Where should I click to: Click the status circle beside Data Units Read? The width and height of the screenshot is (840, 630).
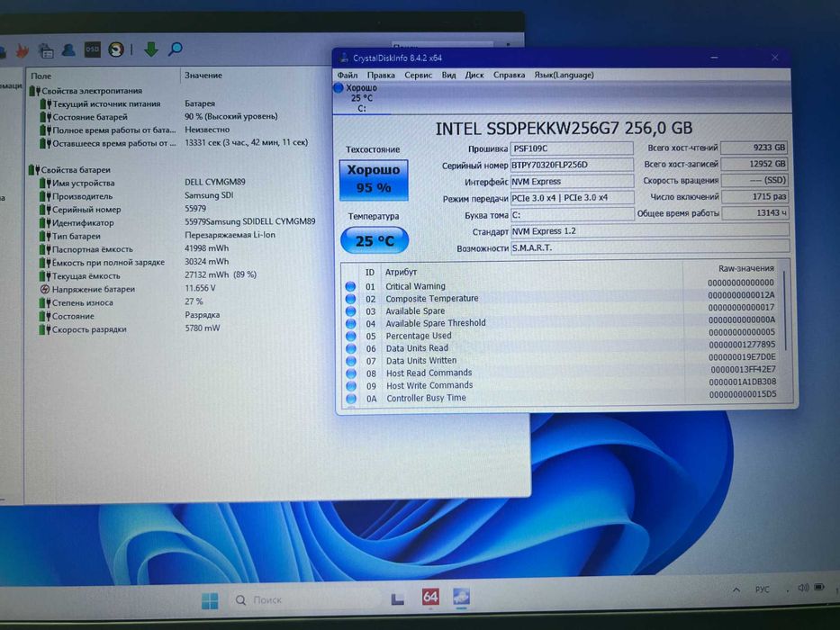coord(351,348)
